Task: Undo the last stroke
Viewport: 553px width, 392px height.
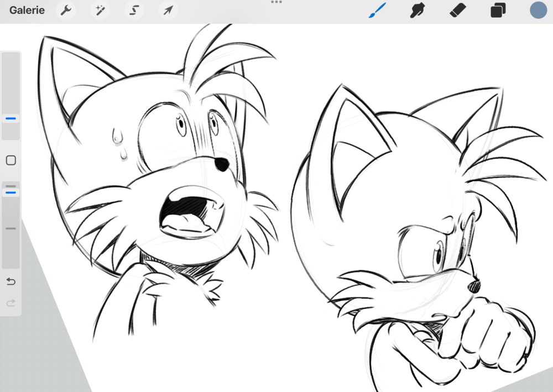Action: click(11, 281)
